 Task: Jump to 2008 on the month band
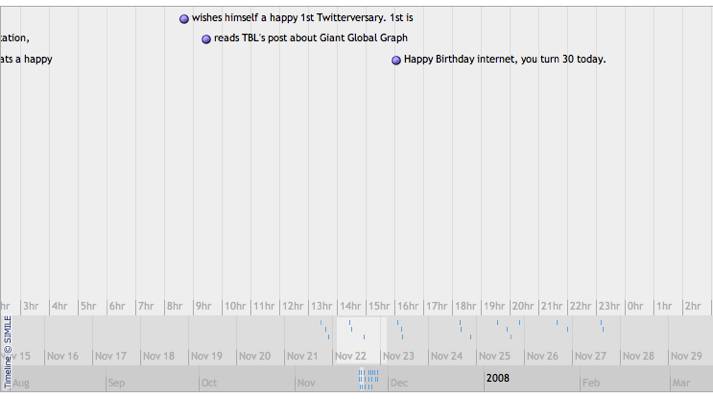(x=497, y=378)
